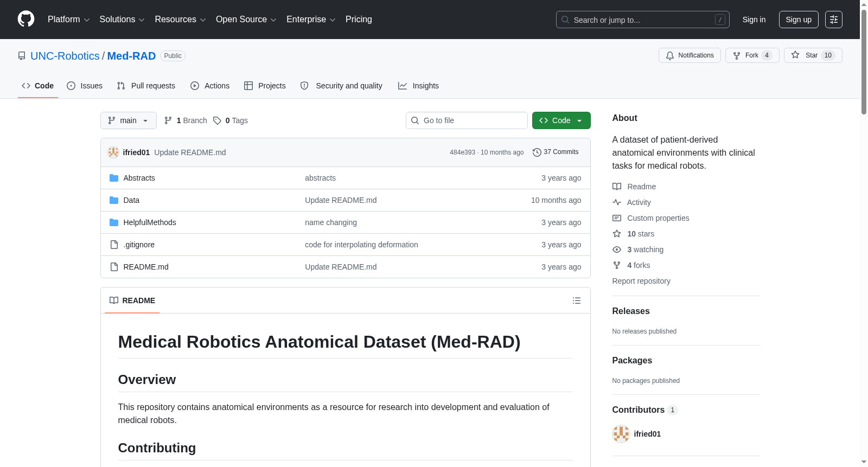Click the fork icon in Fork button
868x467 pixels.
click(x=737, y=55)
